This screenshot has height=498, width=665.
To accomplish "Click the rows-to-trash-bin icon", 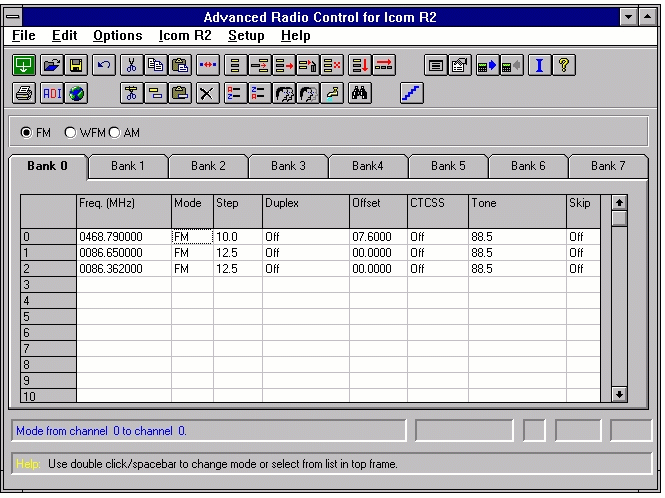I will pos(308,65).
